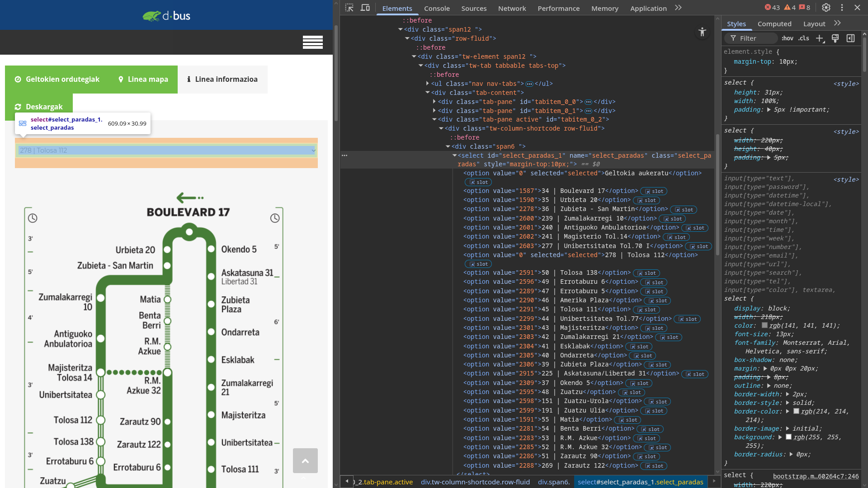Collapse the select#select_paradas_1 element
The image size is (868, 488).
coord(454,155)
